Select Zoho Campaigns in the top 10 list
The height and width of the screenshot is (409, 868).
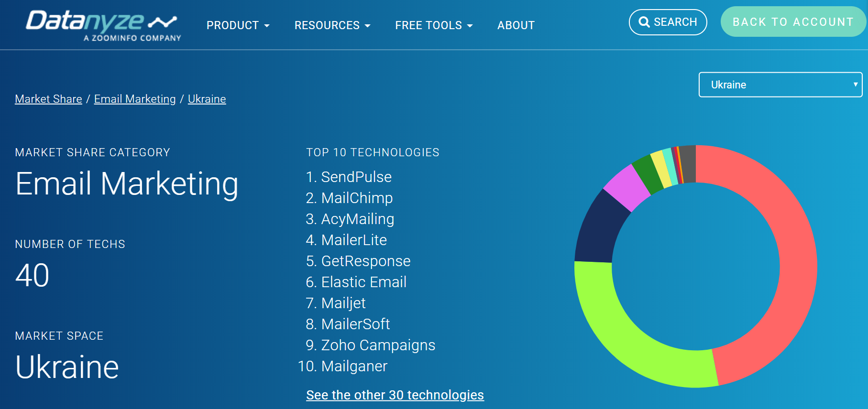(x=378, y=345)
